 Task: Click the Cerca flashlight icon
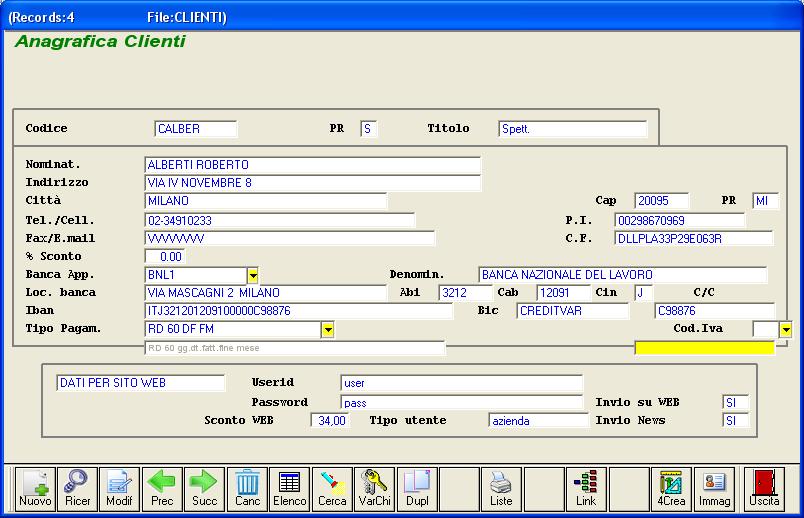332,489
